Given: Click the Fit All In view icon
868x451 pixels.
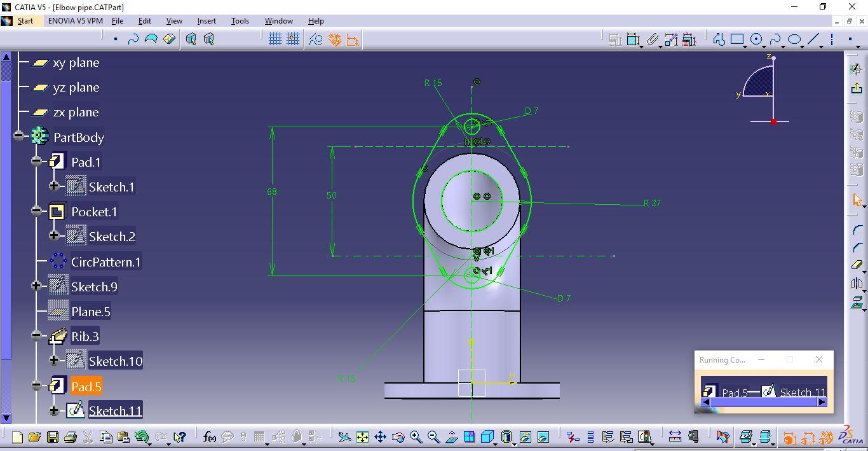Looking at the screenshot, I should click(x=362, y=437).
